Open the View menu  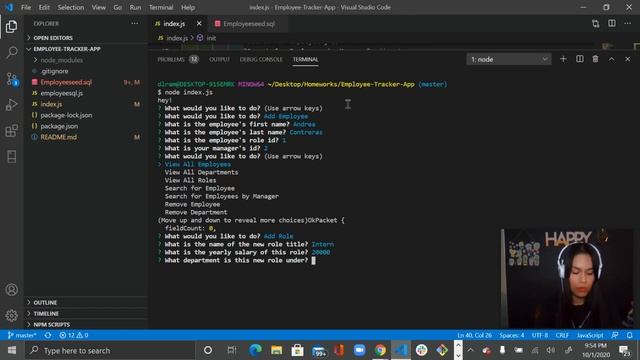pyautogui.click(x=99, y=7)
